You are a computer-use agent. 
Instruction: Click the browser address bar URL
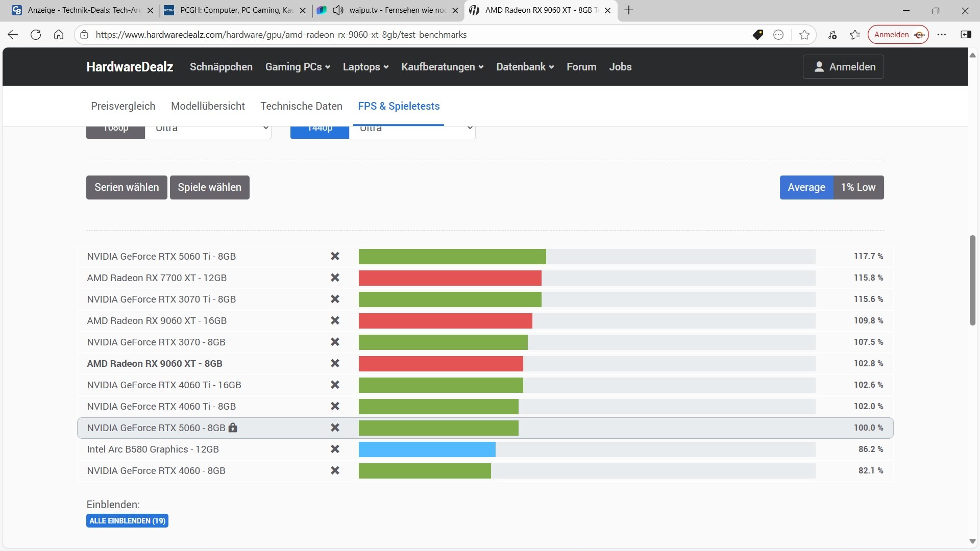[281, 35]
